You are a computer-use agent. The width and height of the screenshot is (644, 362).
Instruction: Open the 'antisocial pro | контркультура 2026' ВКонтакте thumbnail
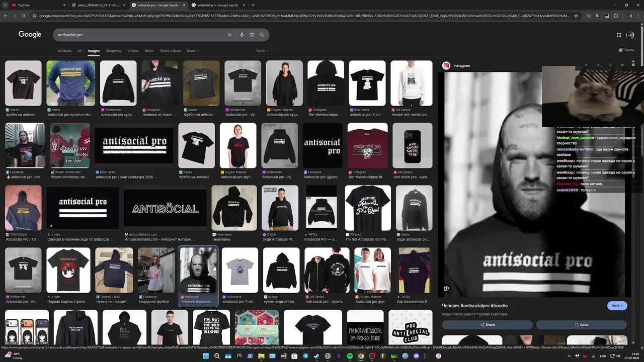tap(134, 145)
